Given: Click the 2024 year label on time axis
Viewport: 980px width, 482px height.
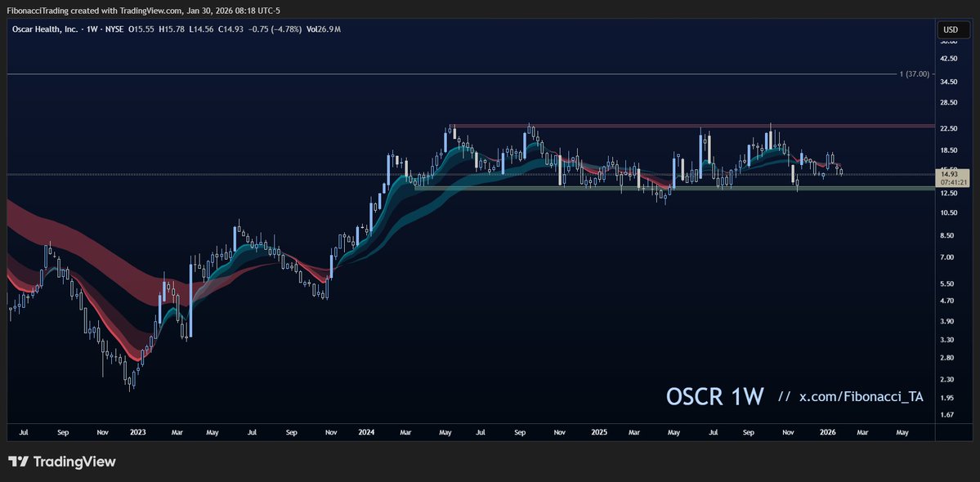Looking at the screenshot, I should (367, 432).
